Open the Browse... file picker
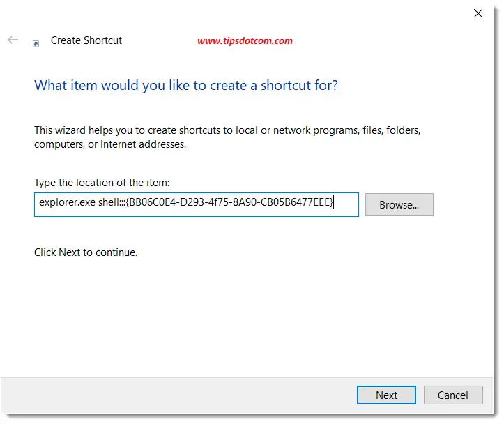 (x=399, y=205)
